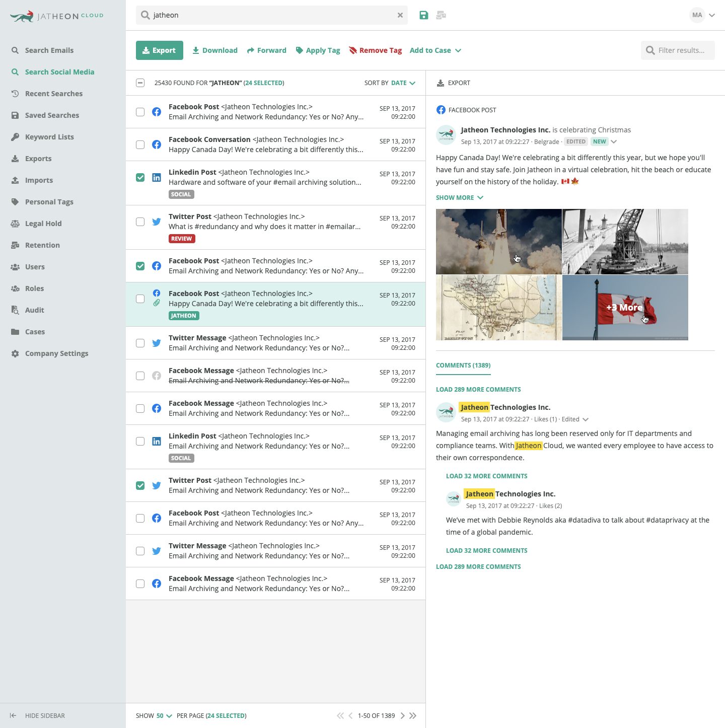Open the shuttle launch image thumbnail

(x=498, y=242)
